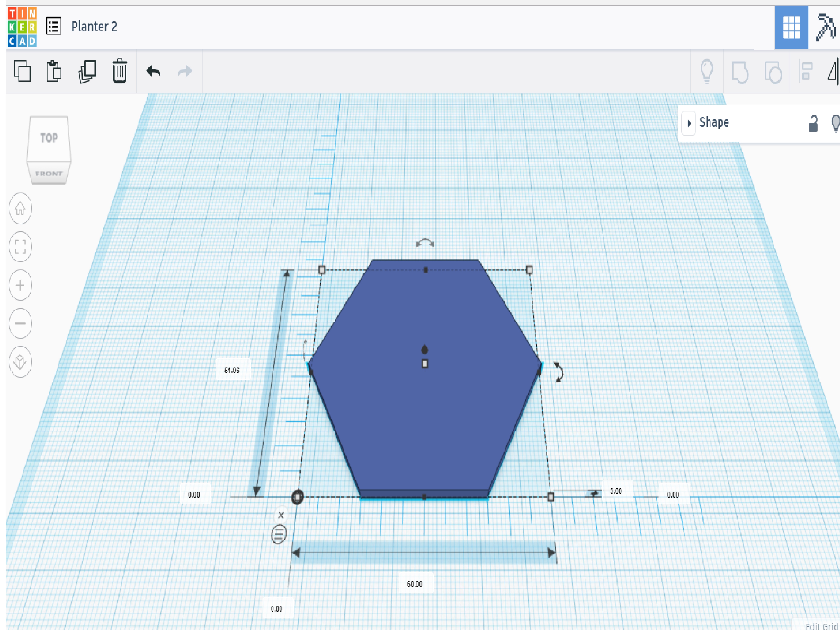840x630 pixels.
Task: Click the right-side rotation arrow handle
Action: point(558,372)
